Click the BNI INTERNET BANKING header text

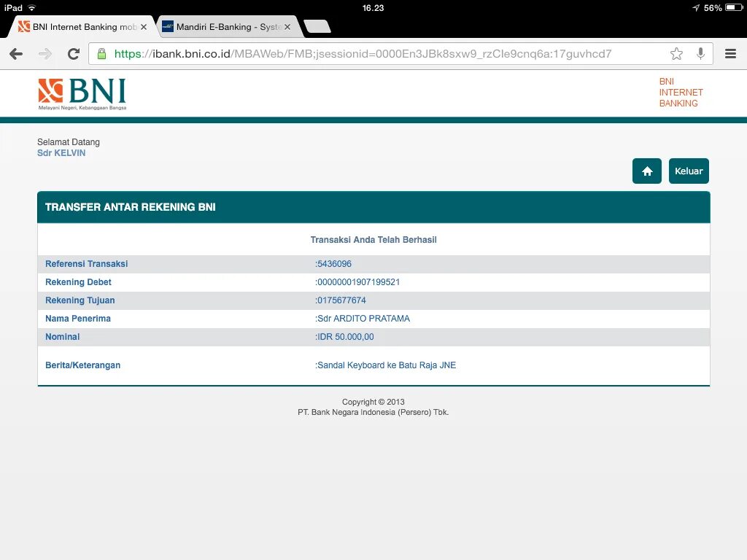(681, 93)
